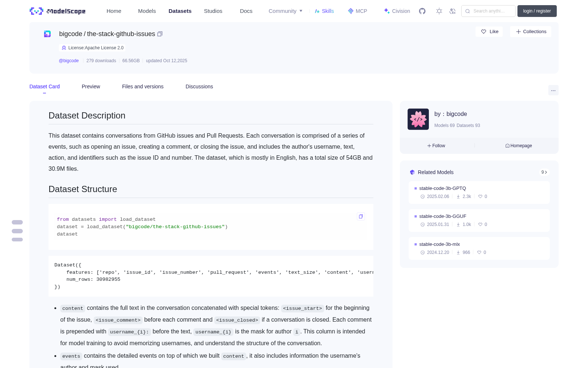This screenshot has width=588, height=368.
Task: Click the 'by : bigcode' organization name
Action: (451, 114)
